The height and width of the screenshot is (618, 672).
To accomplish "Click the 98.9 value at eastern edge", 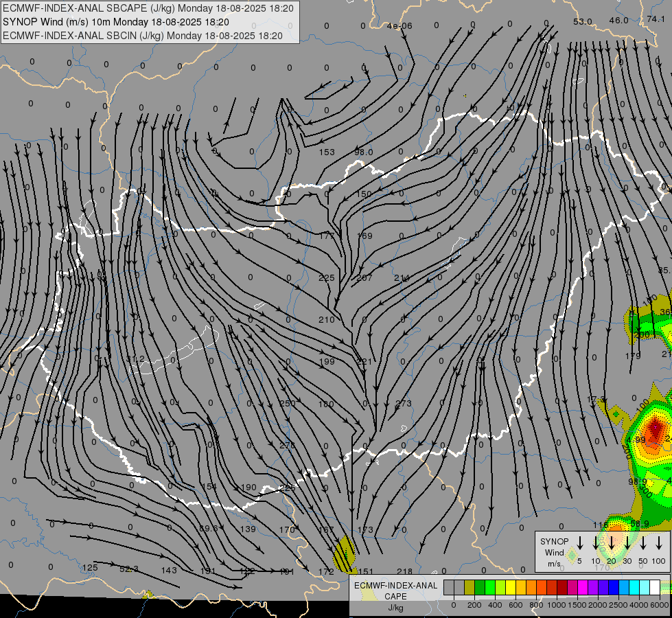I will [637, 481].
